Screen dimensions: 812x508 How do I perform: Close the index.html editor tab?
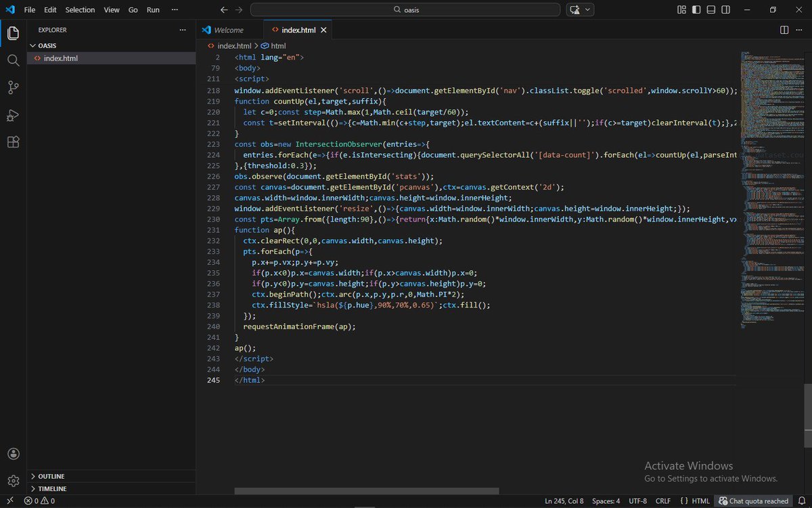point(324,30)
